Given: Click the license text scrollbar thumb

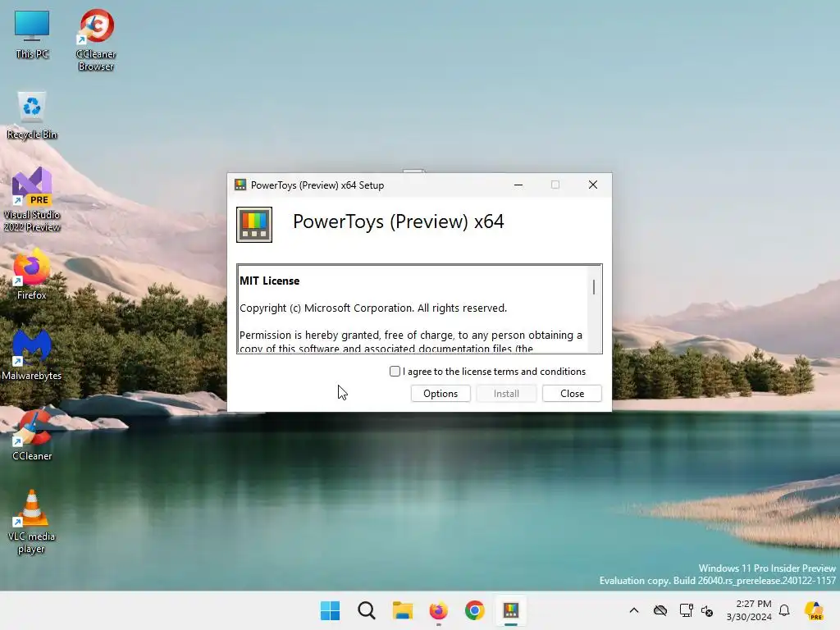Looking at the screenshot, I should click(594, 287).
